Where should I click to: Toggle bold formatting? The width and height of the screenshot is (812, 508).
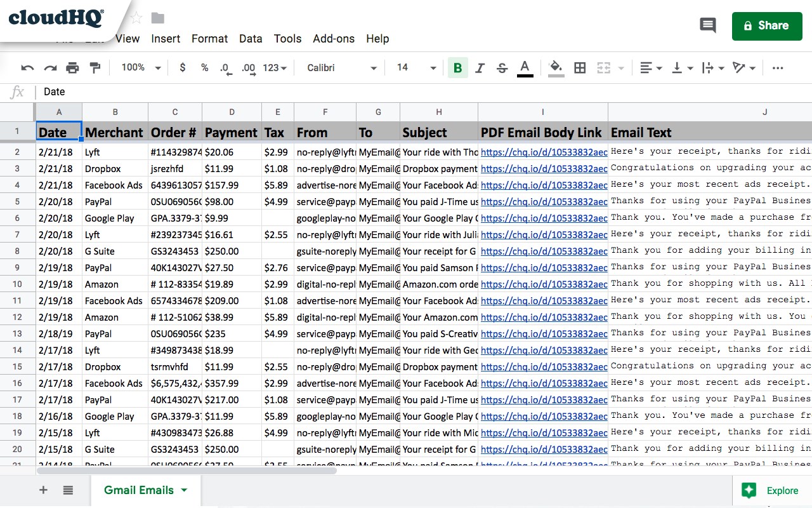(458, 68)
